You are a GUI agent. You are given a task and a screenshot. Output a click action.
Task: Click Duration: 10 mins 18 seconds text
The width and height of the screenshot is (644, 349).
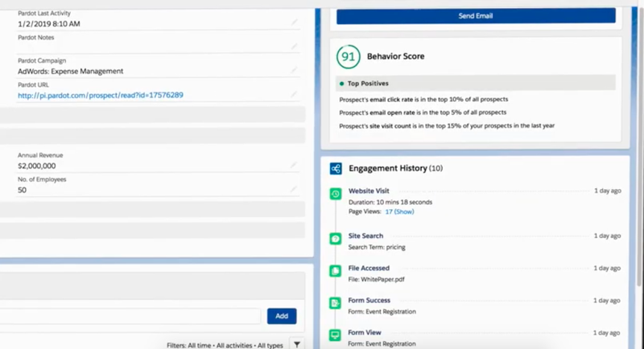coord(390,202)
